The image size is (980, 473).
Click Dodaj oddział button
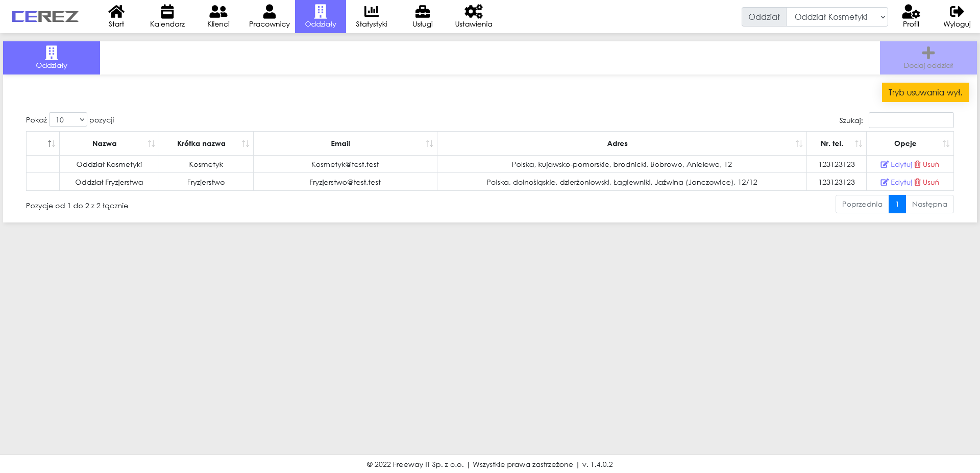928,58
